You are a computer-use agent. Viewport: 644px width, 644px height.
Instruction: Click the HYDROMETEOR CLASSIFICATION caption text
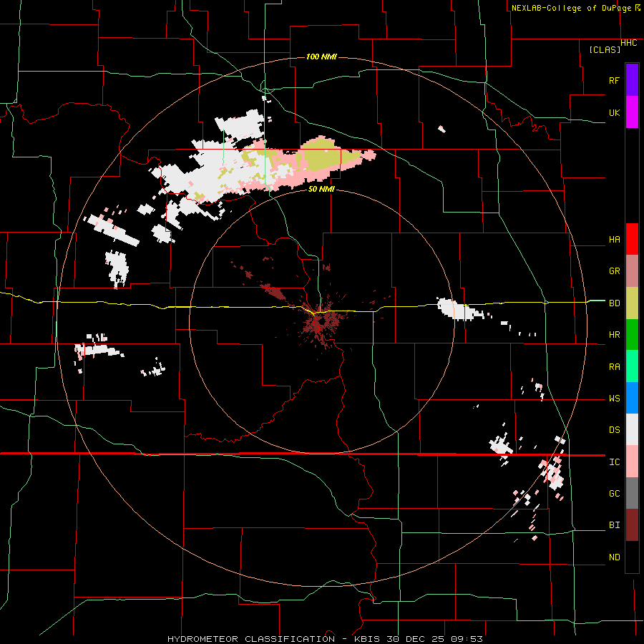pyautogui.click(x=251, y=639)
